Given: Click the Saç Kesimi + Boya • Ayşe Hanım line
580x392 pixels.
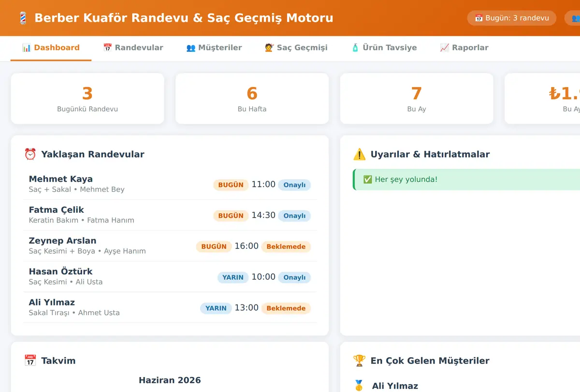Looking at the screenshot, I should [87, 251].
